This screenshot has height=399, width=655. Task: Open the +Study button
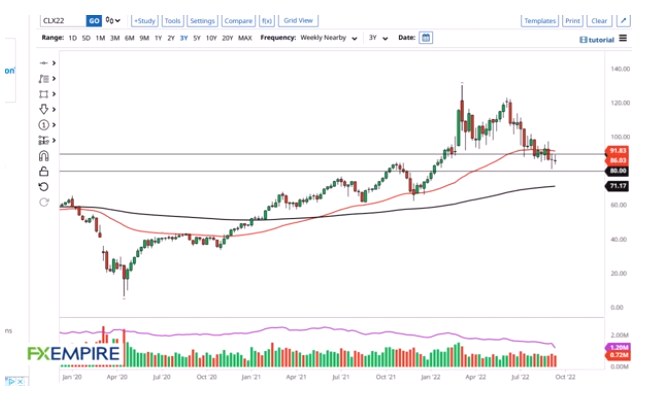pyautogui.click(x=144, y=20)
